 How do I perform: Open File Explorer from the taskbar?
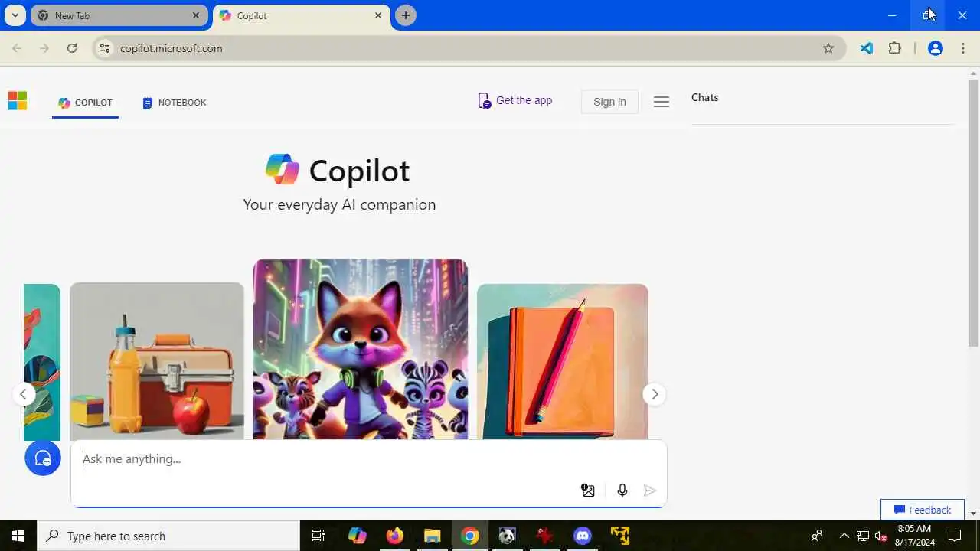click(433, 536)
